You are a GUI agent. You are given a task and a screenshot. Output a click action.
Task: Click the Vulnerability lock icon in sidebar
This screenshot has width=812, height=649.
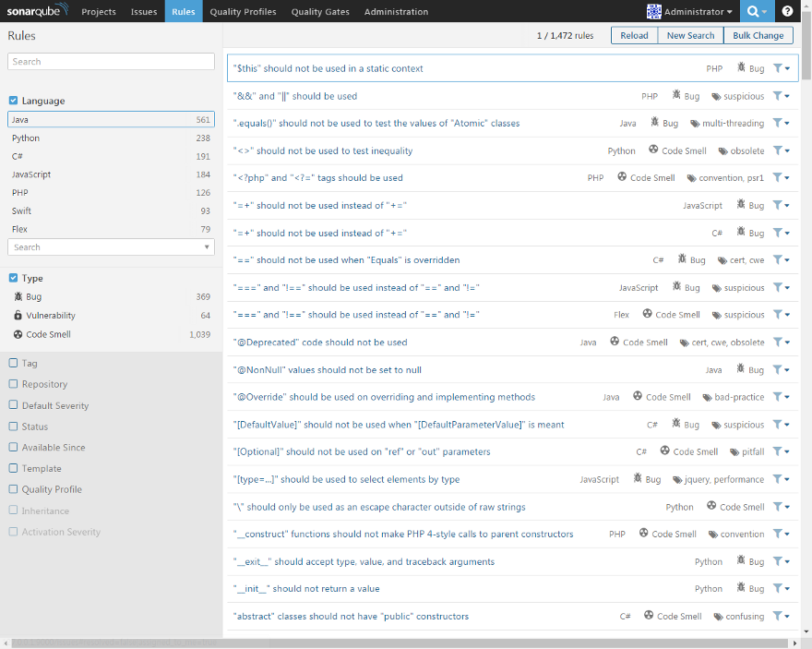(18, 316)
